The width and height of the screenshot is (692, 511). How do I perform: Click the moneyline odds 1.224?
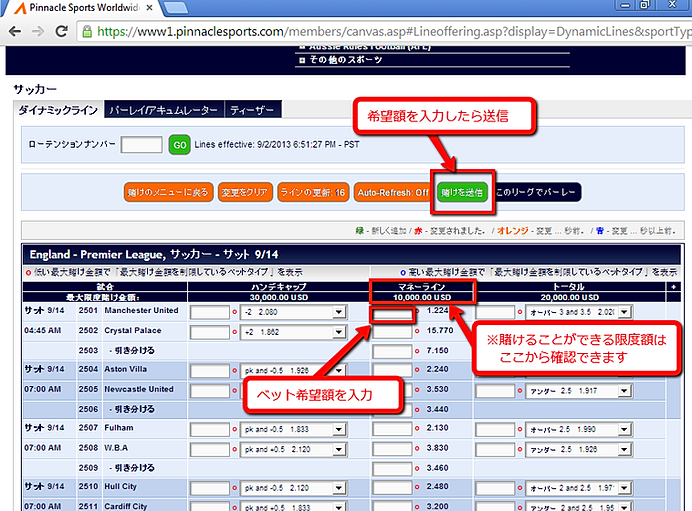point(437,310)
